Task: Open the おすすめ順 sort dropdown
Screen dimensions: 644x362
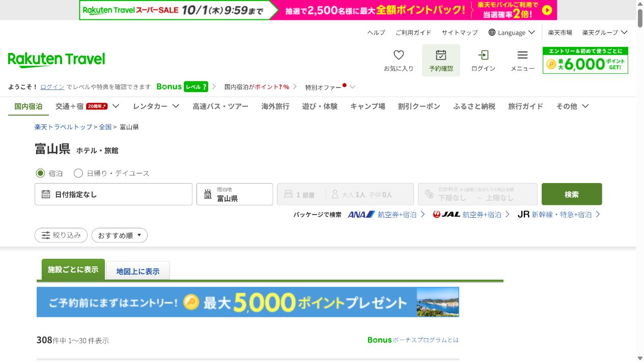Action: (120, 235)
